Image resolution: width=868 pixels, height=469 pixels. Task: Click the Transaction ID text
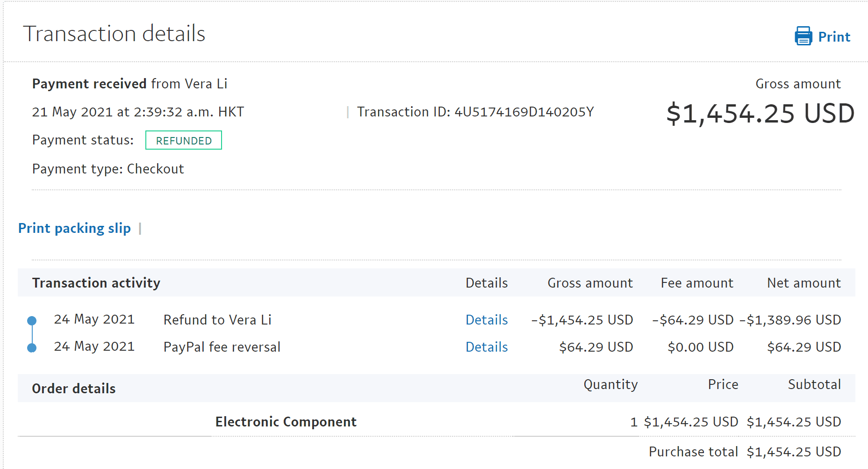point(475,112)
